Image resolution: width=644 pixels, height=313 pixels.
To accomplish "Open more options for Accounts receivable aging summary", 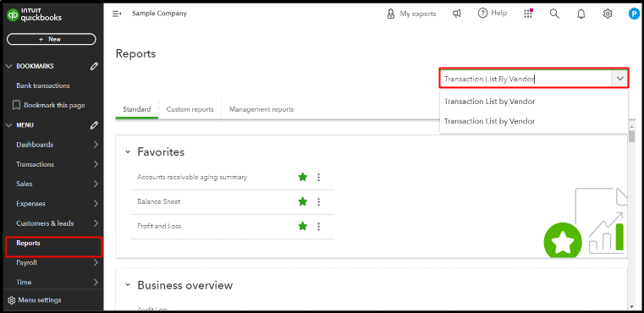I will point(319,178).
